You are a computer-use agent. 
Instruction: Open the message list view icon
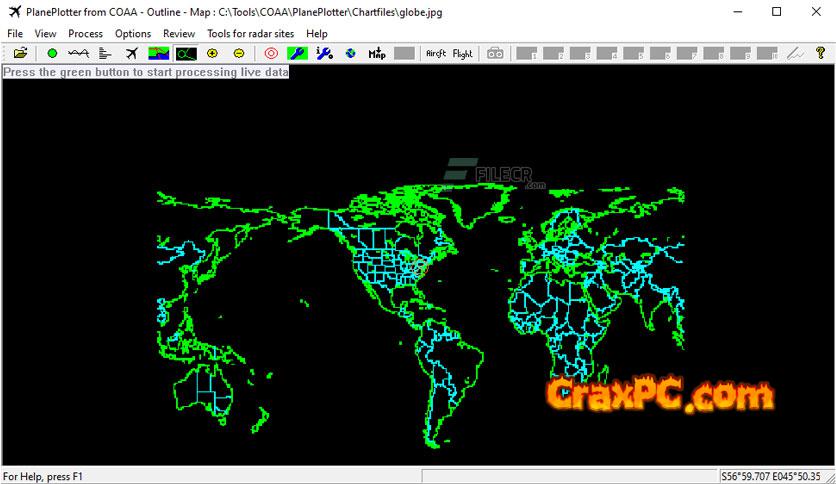[x=105, y=53]
